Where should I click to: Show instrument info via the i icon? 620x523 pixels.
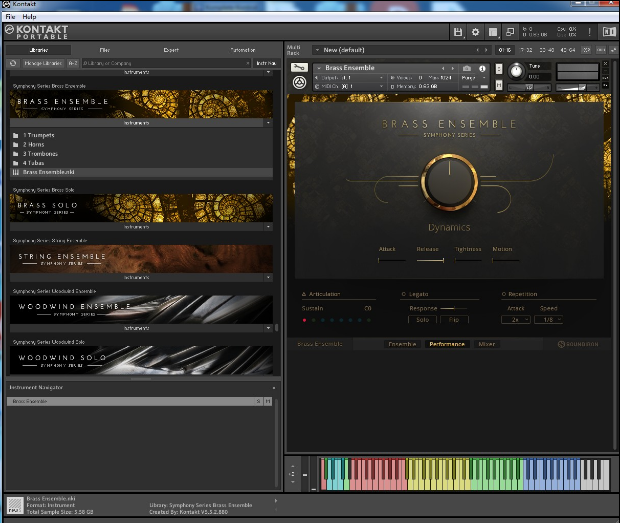[482, 68]
